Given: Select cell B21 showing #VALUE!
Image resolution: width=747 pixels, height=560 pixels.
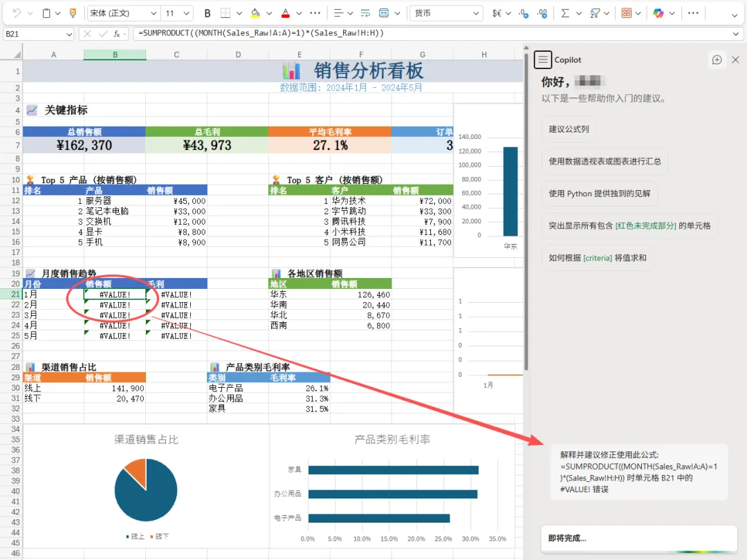Looking at the screenshot, I should 115,295.
